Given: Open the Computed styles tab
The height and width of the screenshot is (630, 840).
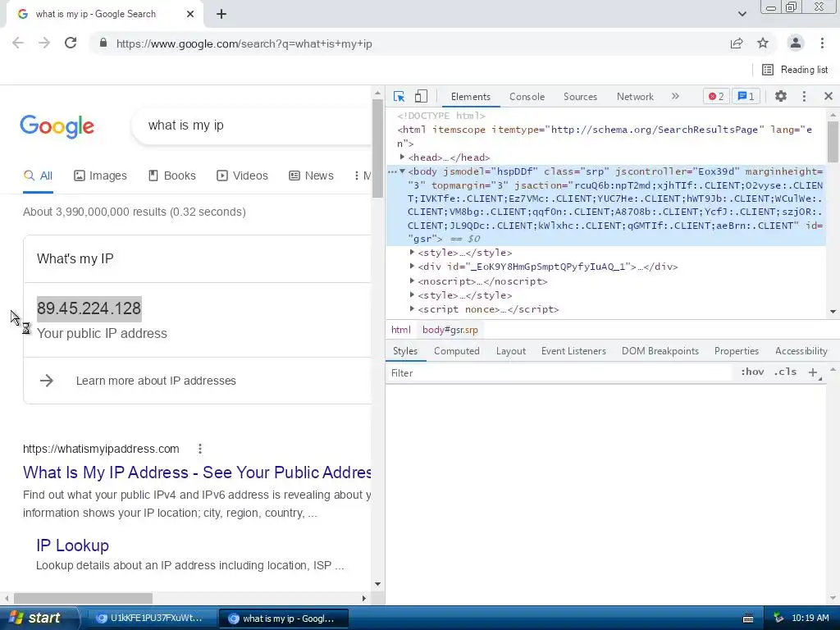Looking at the screenshot, I should [456, 351].
